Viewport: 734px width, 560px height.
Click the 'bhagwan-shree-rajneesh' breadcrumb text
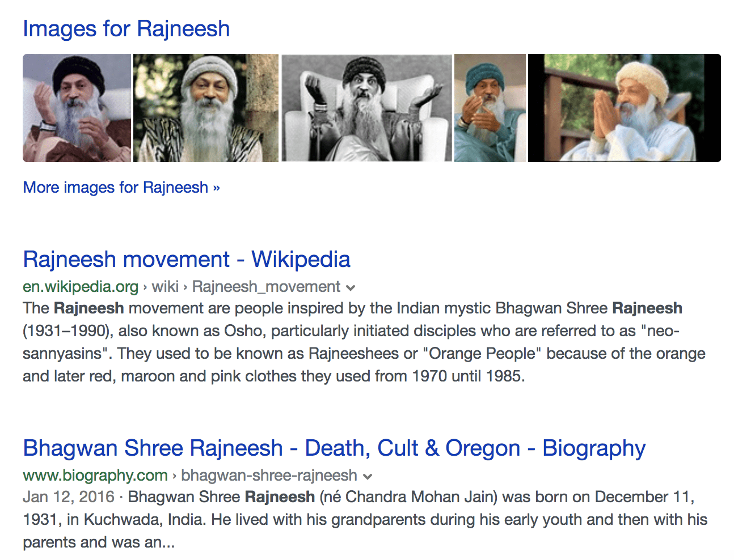pyautogui.click(x=269, y=476)
